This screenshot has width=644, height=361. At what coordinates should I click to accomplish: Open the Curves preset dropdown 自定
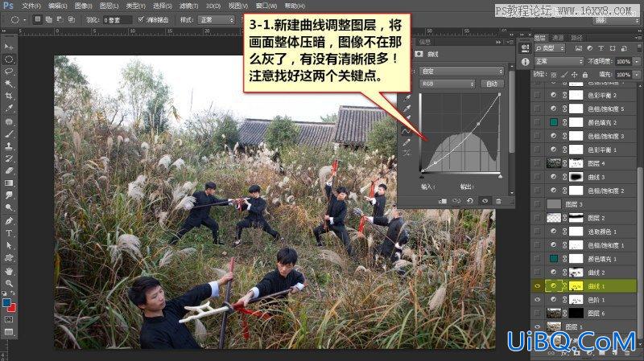[x=461, y=72]
